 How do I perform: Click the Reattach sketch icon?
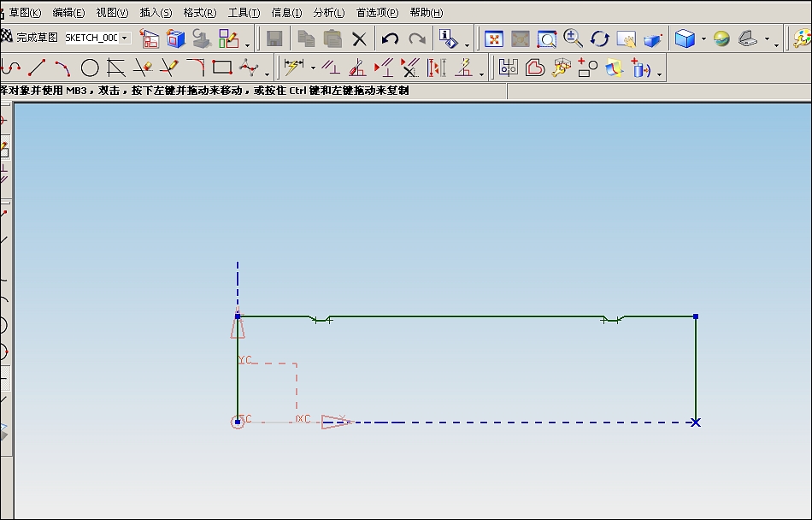point(202,38)
